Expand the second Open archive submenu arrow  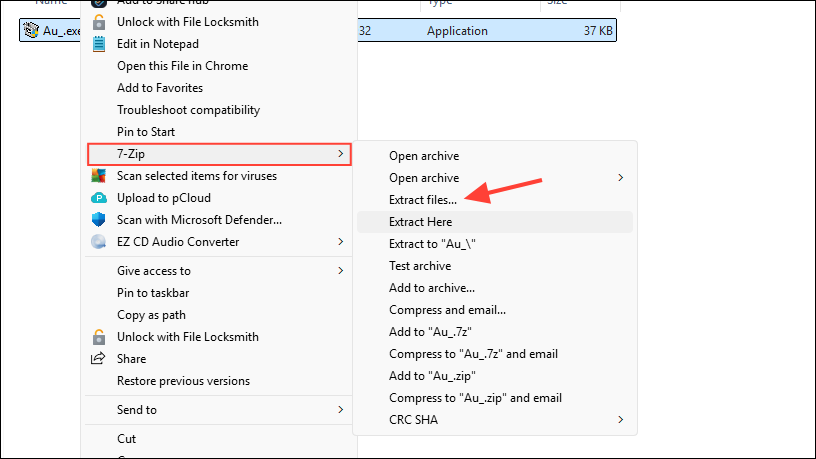(620, 177)
